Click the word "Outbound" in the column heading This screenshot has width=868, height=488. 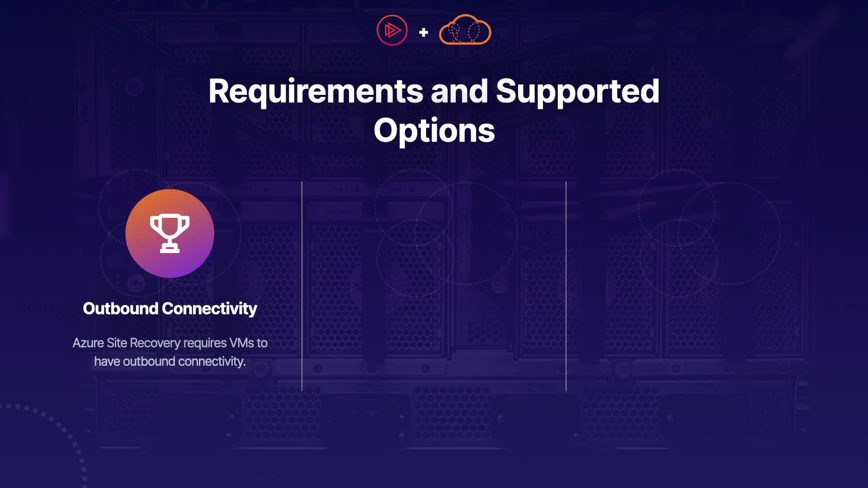[120, 309]
